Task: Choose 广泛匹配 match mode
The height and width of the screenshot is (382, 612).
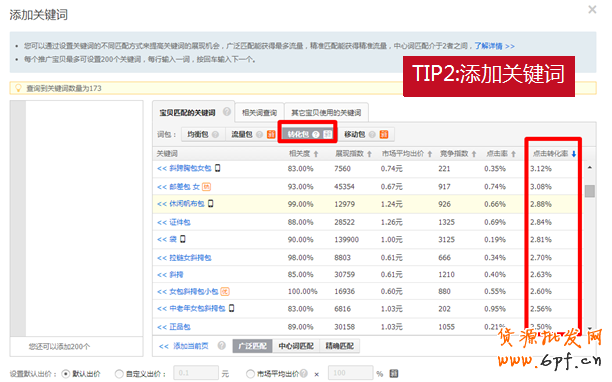Action: tap(253, 346)
